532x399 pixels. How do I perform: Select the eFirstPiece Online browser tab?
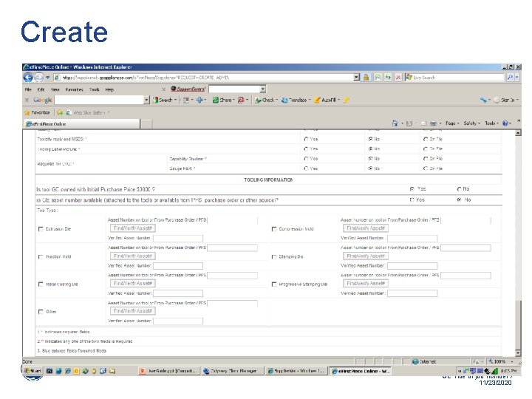pyautogui.click(x=81, y=124)
